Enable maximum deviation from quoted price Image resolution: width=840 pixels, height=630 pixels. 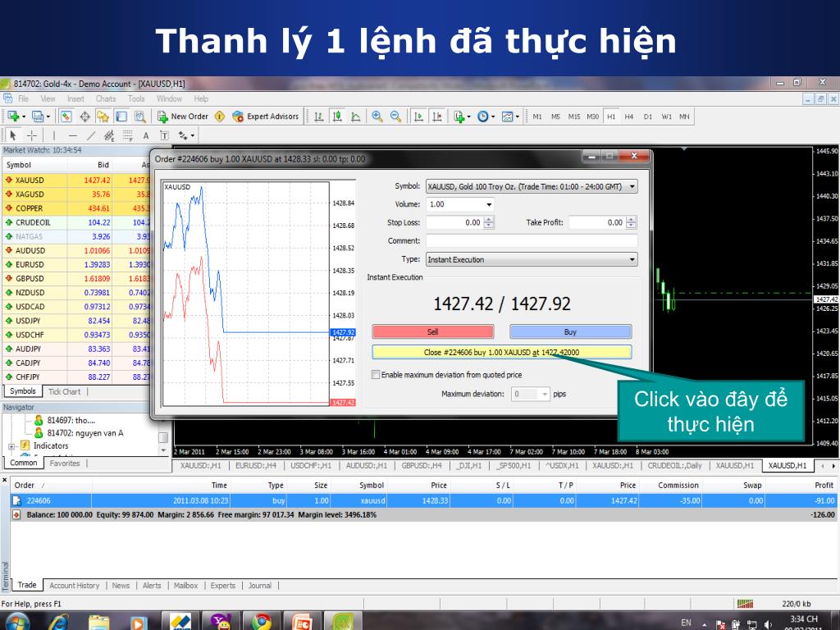coord(376,374)
